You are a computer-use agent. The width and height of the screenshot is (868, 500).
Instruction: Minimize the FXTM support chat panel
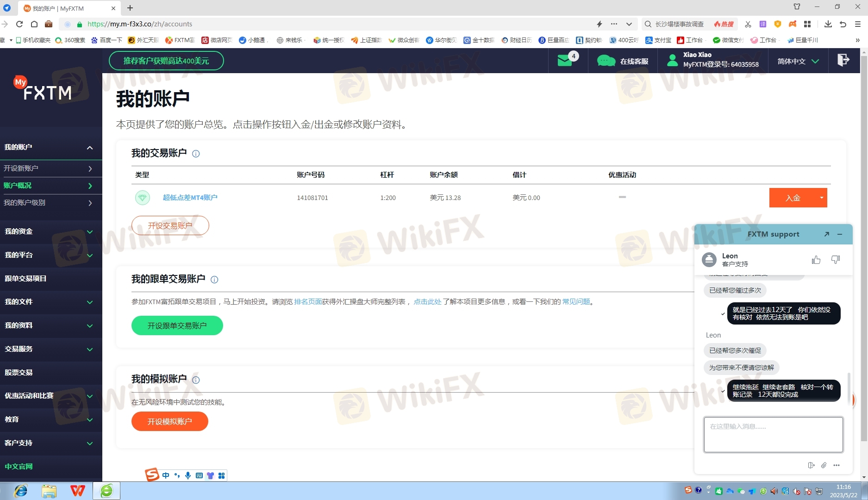(x=840, y=234)
